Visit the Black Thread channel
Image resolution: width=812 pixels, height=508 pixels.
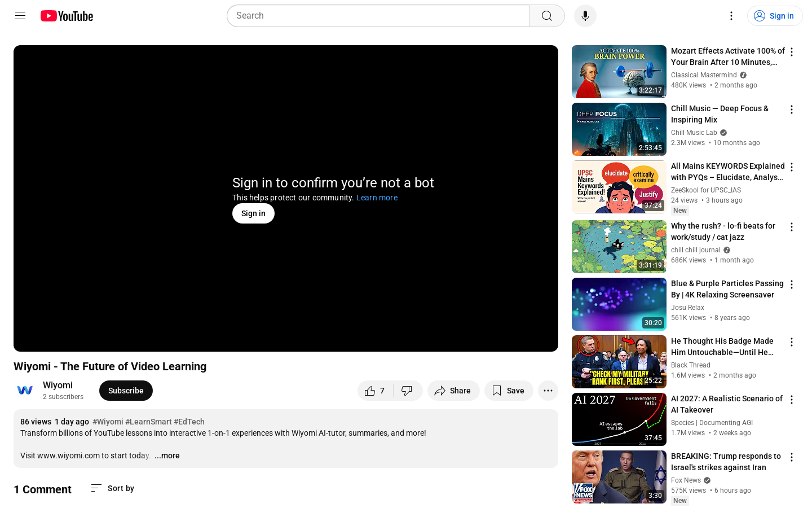click(691, 365)
